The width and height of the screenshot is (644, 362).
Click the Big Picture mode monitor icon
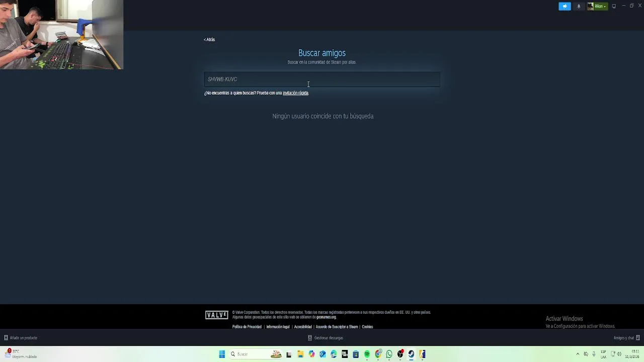coord(614,6)
